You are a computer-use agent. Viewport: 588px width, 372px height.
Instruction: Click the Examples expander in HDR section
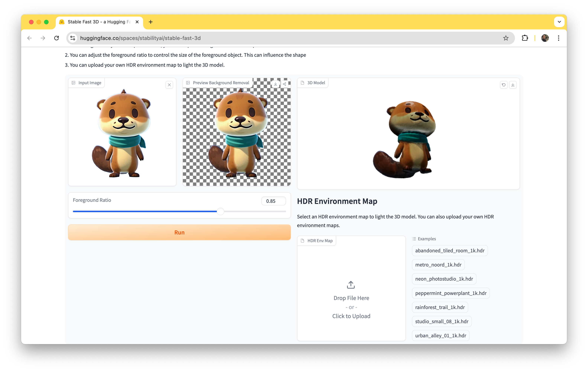coord(424,239)
